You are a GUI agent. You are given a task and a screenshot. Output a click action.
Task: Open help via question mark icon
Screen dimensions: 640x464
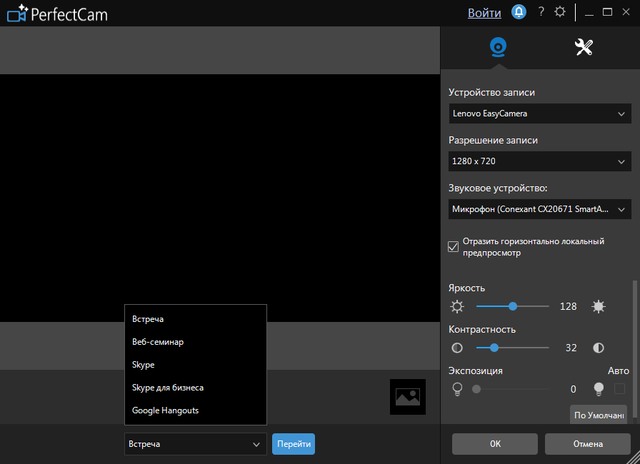(x=541, y=13)
